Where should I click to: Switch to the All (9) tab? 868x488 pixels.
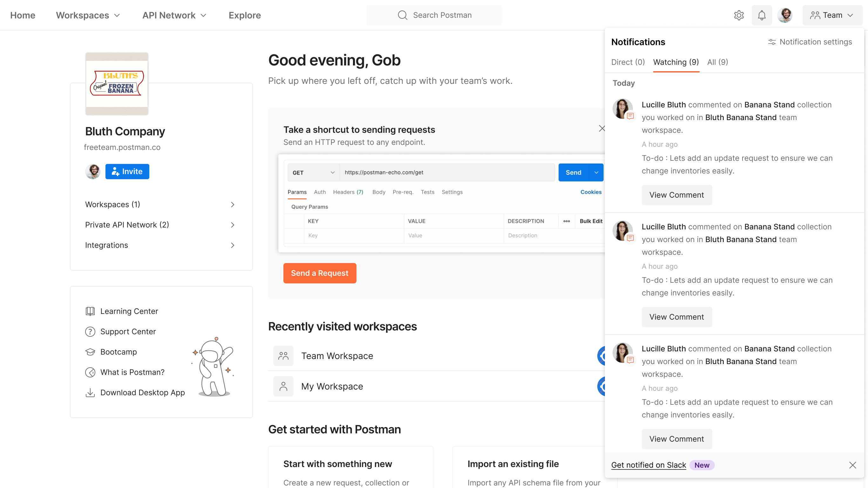(717, 62)
